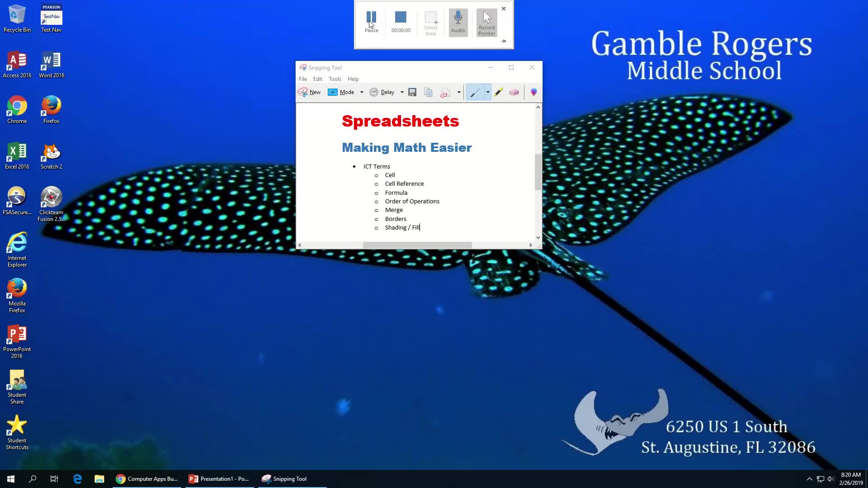Click the scroll left arrow in snip
This screenshot has width=868, height=488.
click(x=300, y=245)
